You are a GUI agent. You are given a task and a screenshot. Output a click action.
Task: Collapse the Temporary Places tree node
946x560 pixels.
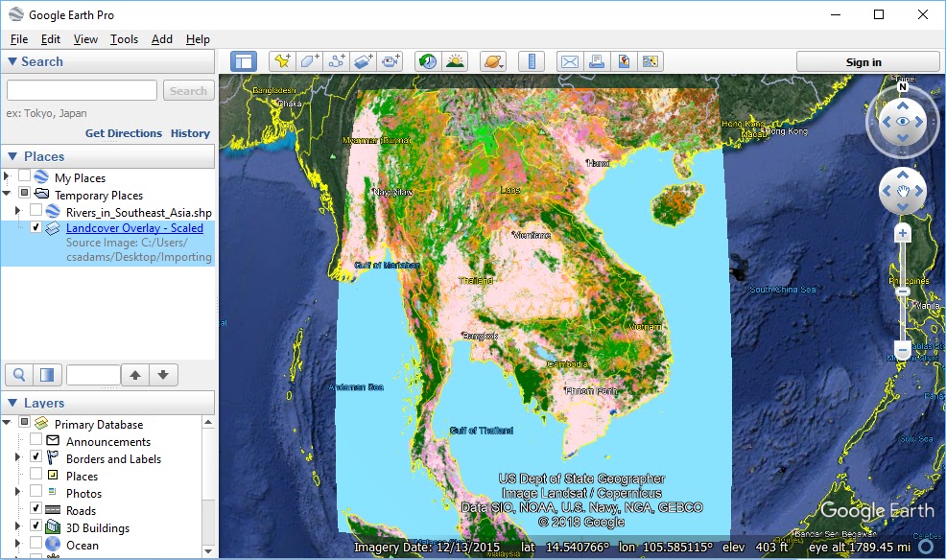point(7,194)
